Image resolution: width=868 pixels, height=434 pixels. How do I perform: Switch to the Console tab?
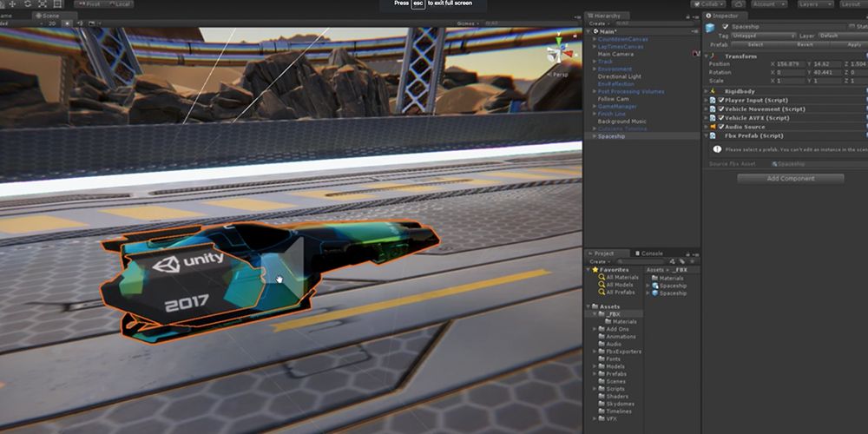(652, 253)
